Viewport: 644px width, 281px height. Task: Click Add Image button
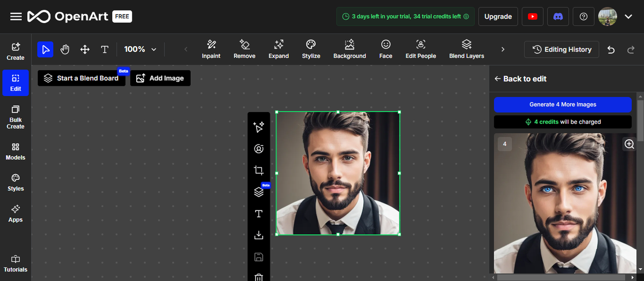(x=160, y=78)
